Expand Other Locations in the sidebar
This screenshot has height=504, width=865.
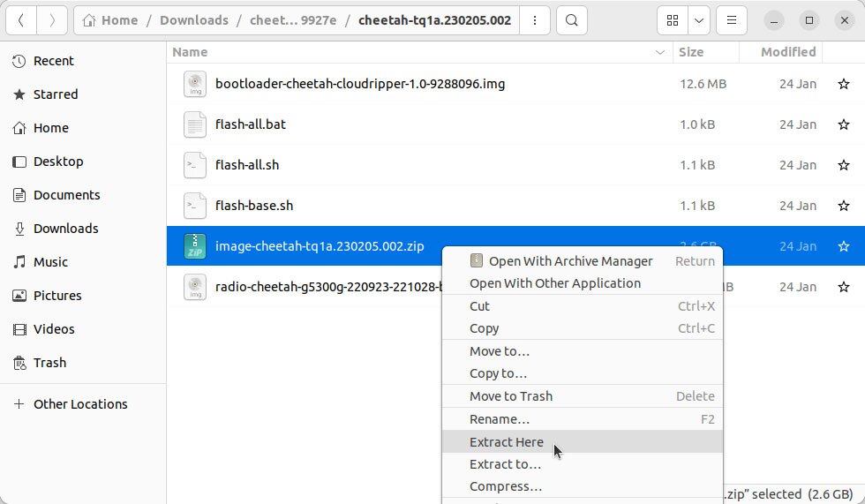[x=79, y=404]
